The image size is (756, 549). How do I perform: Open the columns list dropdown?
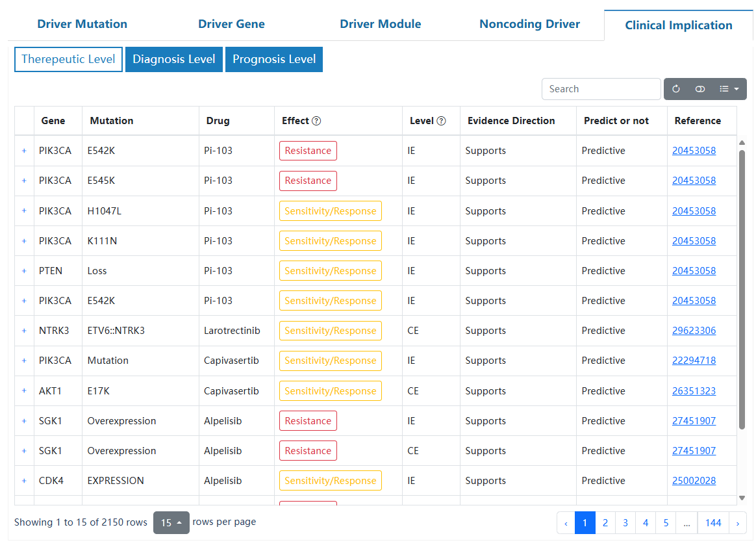(x=729, y=89)
